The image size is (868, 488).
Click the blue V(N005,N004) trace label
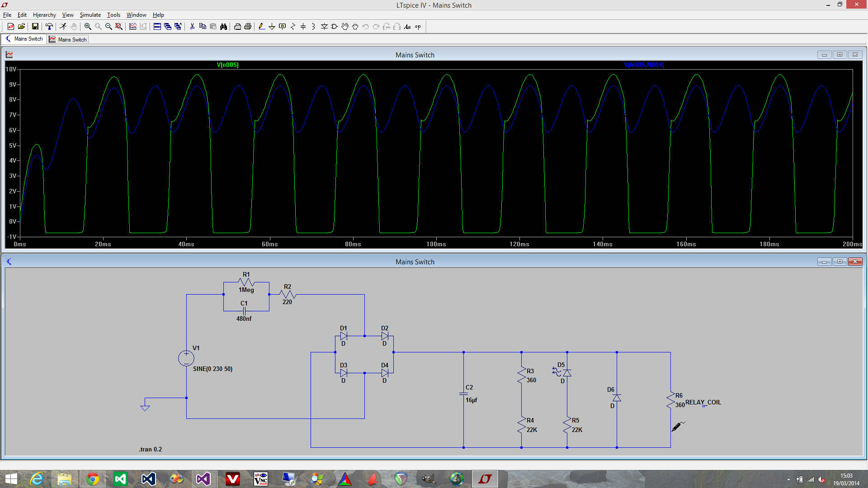click(644, 65)
